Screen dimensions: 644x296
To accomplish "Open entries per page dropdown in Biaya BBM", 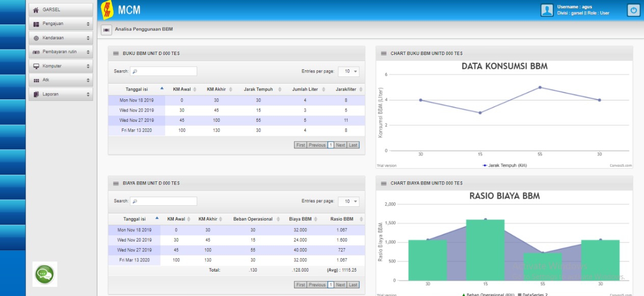I will click(348, 201).
